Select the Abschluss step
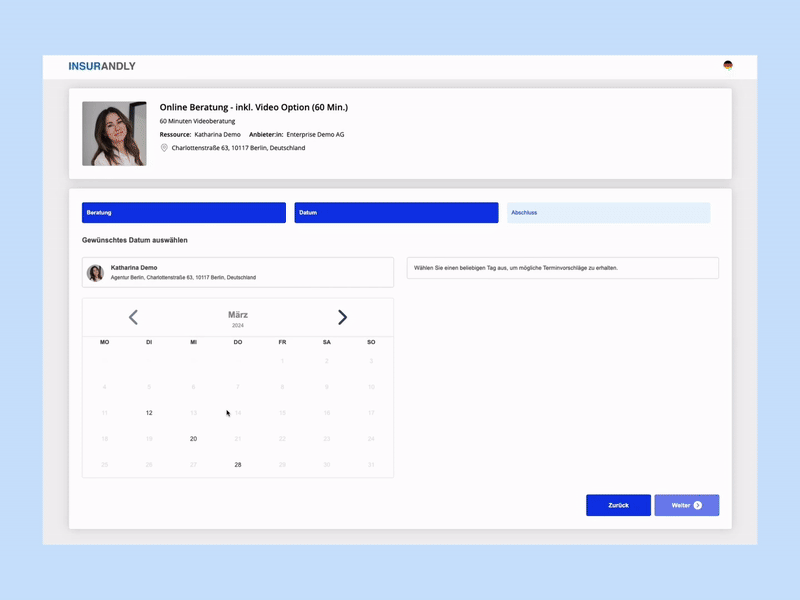Screen dimensions: 800x600 pos(608,212)
